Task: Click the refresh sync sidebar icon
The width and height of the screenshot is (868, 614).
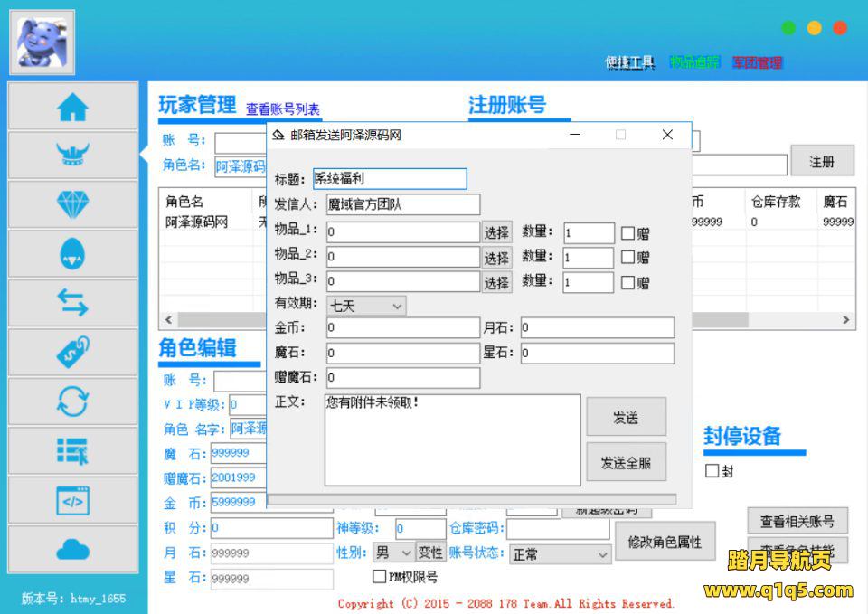Action: 73,401
